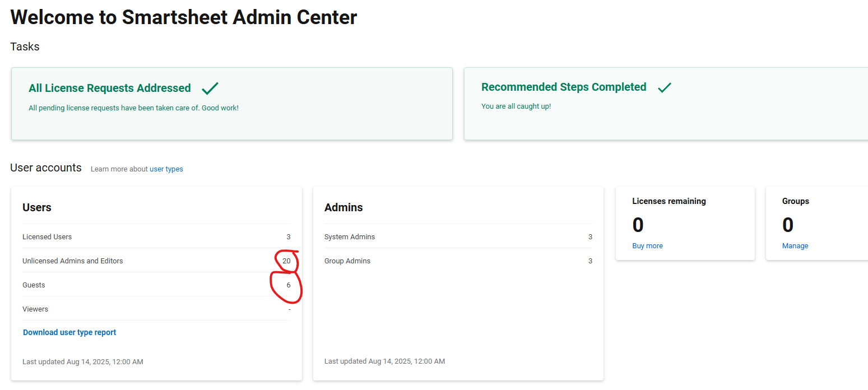
Task: Click Unlicensed Admins and Editors label
Action: (73, 261)
